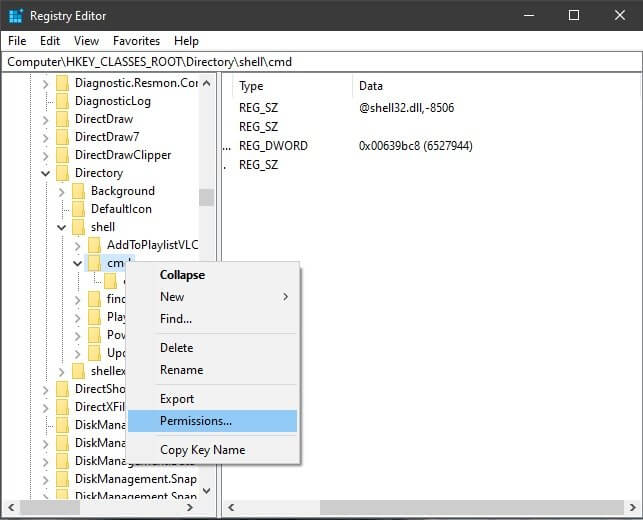Open the New submenu in context menu
The height and width of the screenshot is (520, 643).
click(x=212, y=296)
